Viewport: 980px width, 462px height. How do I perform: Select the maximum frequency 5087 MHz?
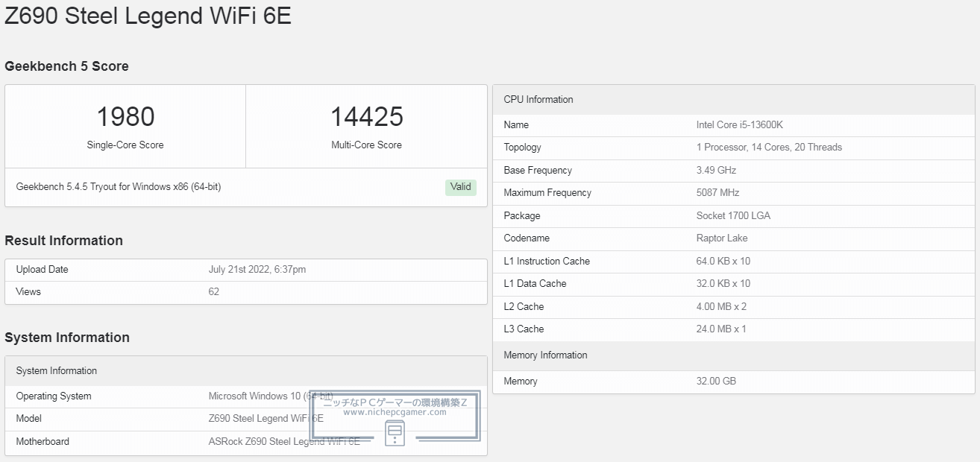[x=717, y=193]
